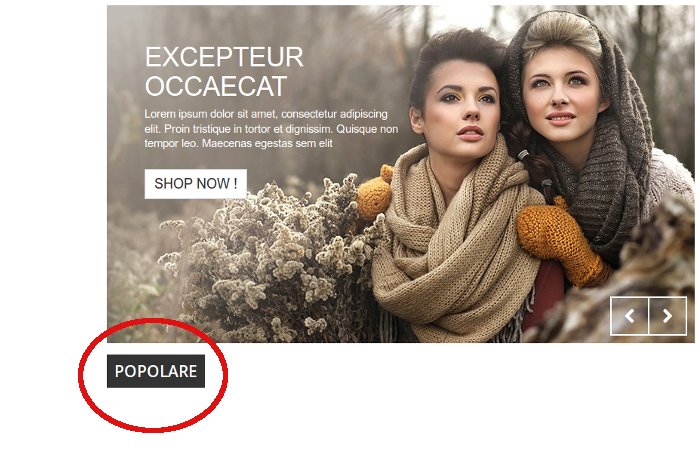The width and height of the screenshot is (700, 462).
Task: Click the beige knitted scarf in banner
Action: [455, 250]
